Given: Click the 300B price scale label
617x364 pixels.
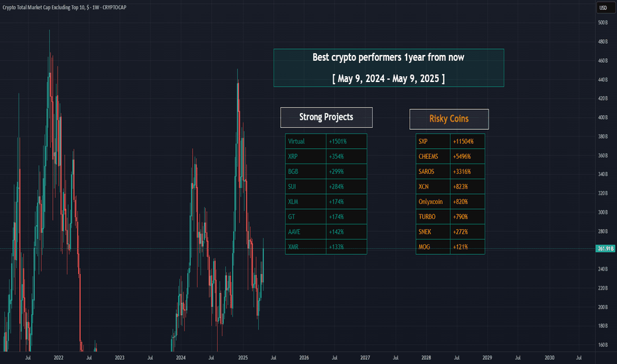Looking at the screenshot, I should pos(603,212).
